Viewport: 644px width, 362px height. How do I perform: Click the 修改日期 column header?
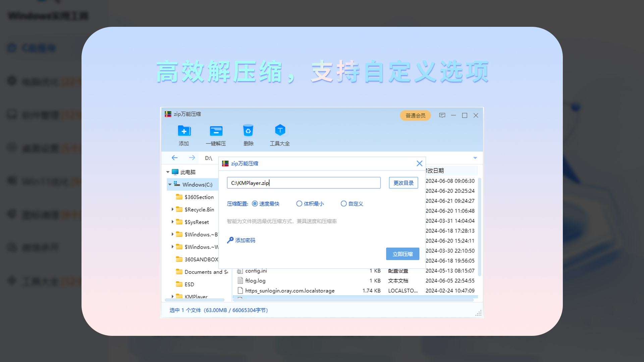pos(435,171)
